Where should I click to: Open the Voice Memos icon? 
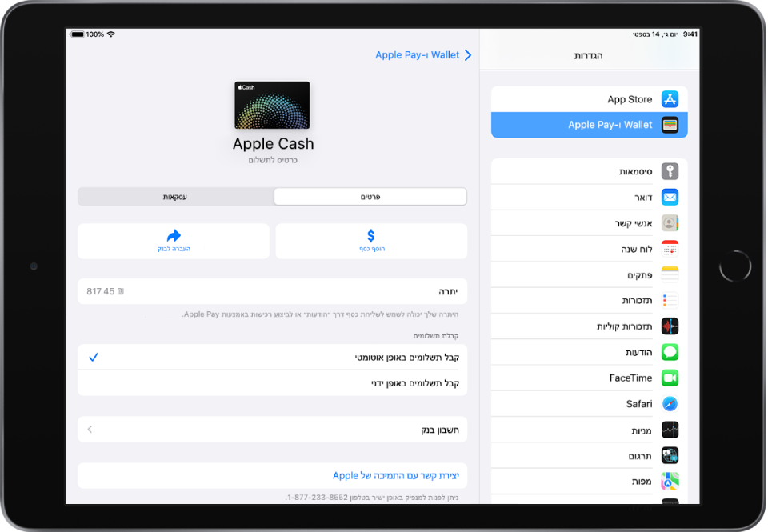click(x=670, y=326)
